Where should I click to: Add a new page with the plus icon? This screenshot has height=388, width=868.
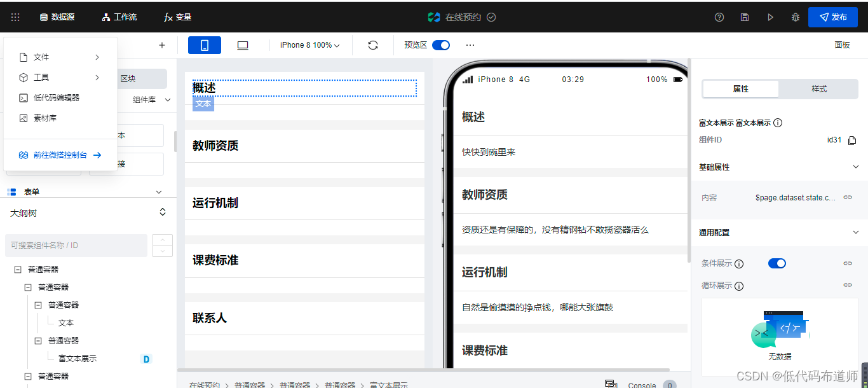click(x=162, y=45)
